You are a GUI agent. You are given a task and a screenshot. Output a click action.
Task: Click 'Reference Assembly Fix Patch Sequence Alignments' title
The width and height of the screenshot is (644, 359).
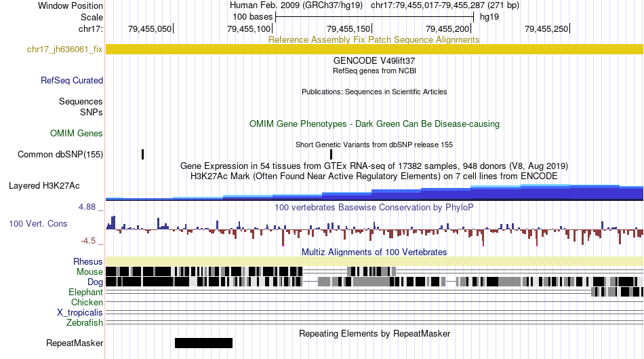374,39
